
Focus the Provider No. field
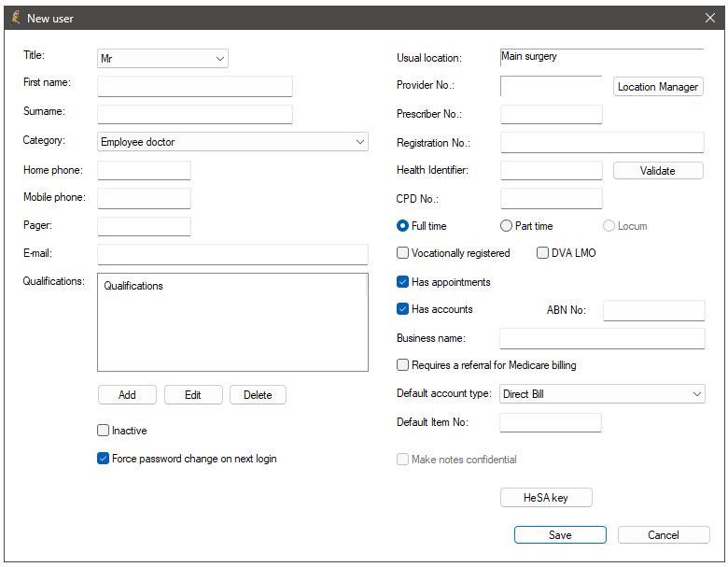coord(551,86)
